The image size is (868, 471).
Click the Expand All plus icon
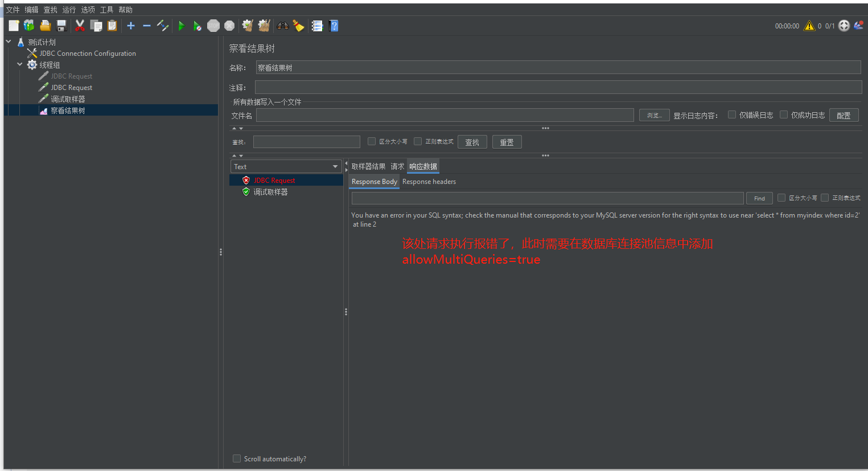point(131,26)
